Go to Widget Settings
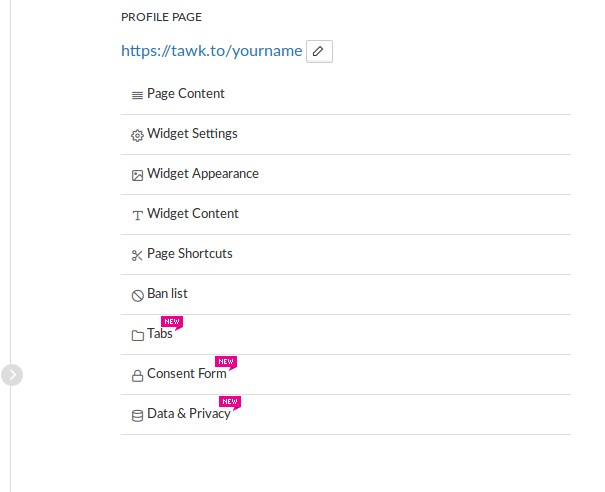The height and width of the screenshot is (492, 605). pos(192,134)
